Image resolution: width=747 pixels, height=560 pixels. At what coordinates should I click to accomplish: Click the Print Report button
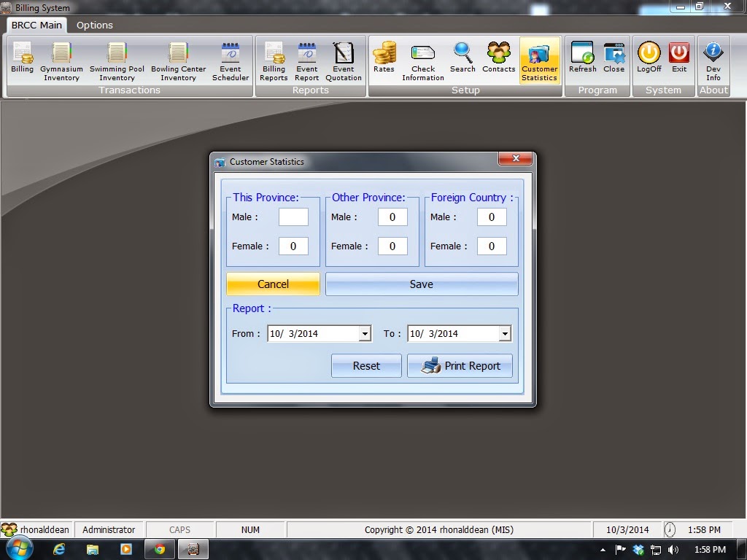point(460,365)
